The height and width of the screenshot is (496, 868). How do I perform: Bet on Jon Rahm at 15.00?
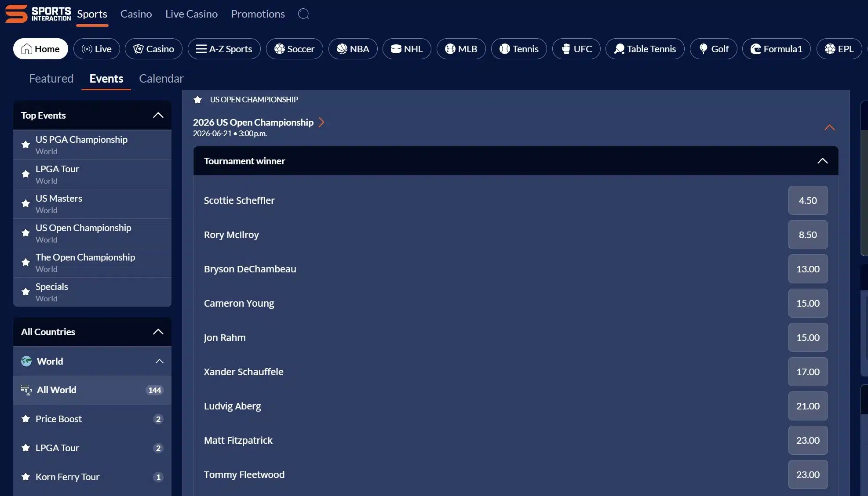tap(808, 337)
